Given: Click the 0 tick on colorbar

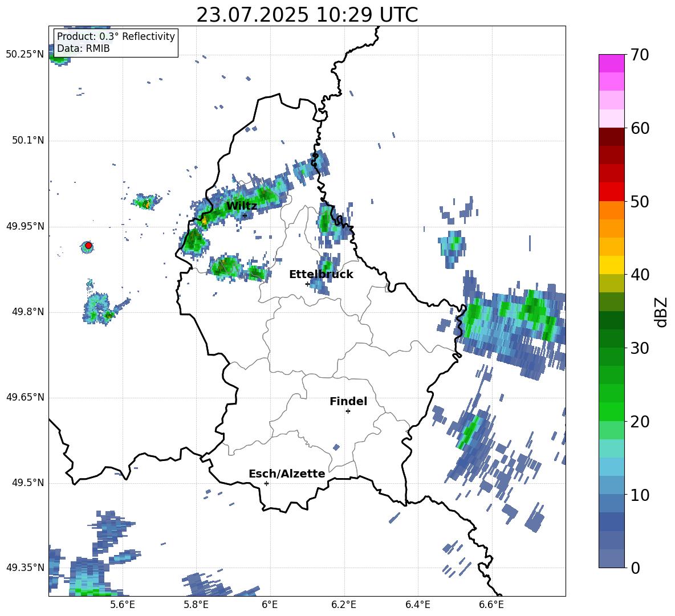Looking at the screenshot, I should click(635, 568).
